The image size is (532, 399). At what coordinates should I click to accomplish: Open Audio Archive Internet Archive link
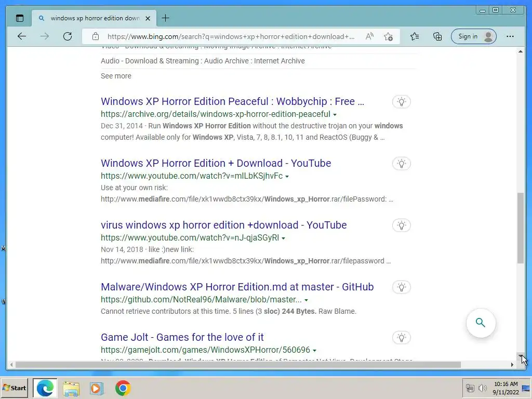[x=203, y=61]
